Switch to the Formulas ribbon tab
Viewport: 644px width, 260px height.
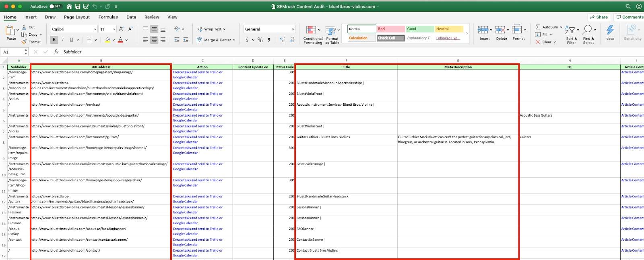tap(108, 17)
